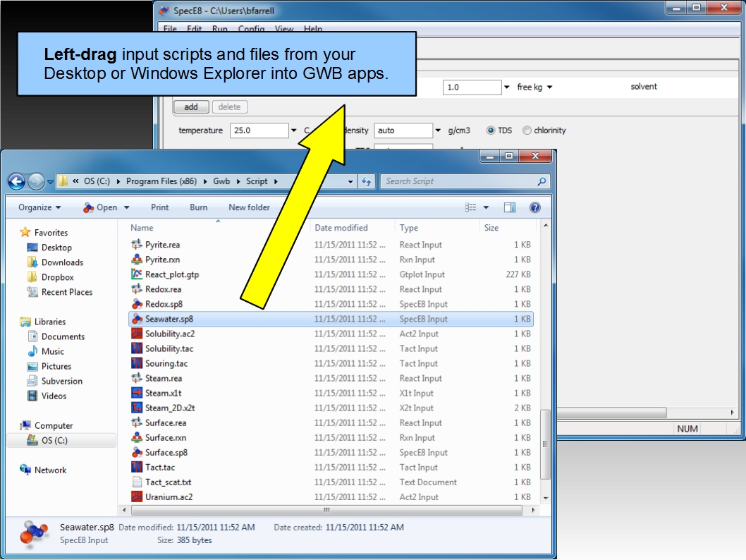Click the Solubility.tac file icon
The image size is (746, 560).
pos(137,348)
